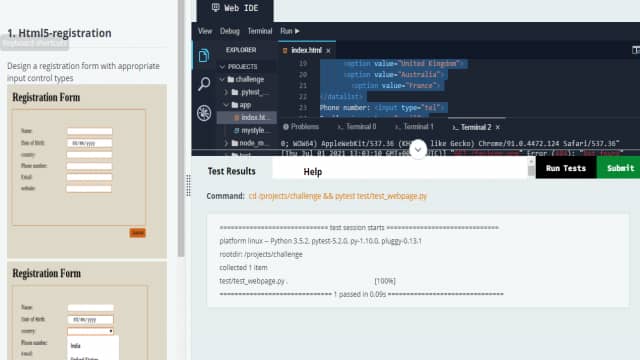Click the app folder icon
This screenshot has width=640, height=360.
[x=235, y=105]
